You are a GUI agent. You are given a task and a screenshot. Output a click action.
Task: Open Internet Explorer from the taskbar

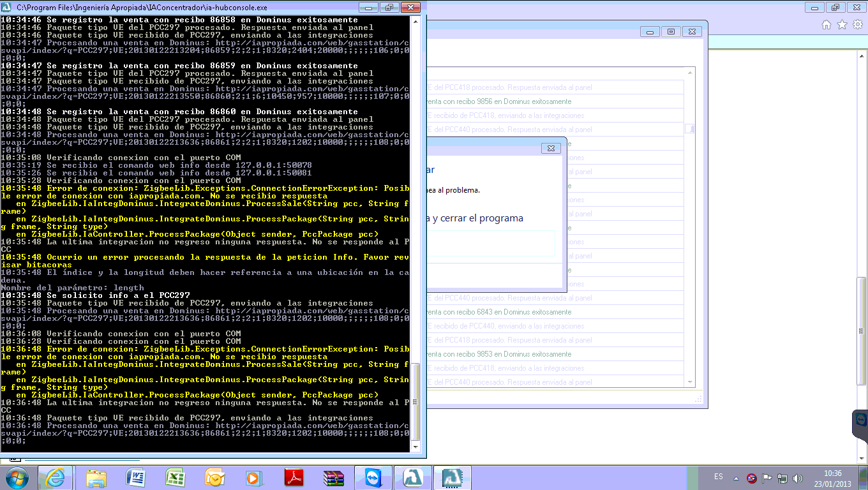pos(56,477)
